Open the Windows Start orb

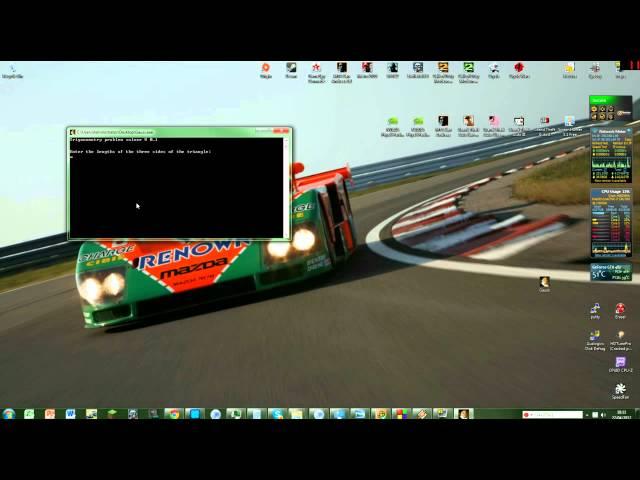coord(9,414)
